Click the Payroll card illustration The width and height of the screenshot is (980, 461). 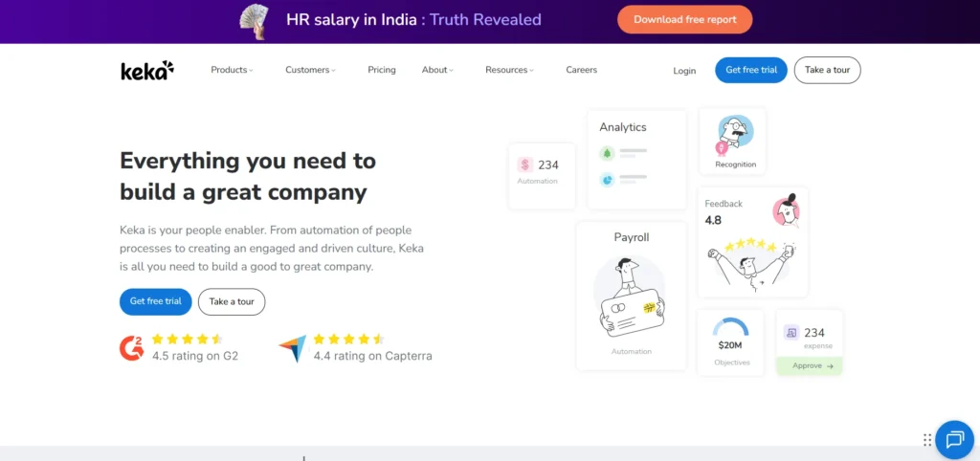[630, 297]
